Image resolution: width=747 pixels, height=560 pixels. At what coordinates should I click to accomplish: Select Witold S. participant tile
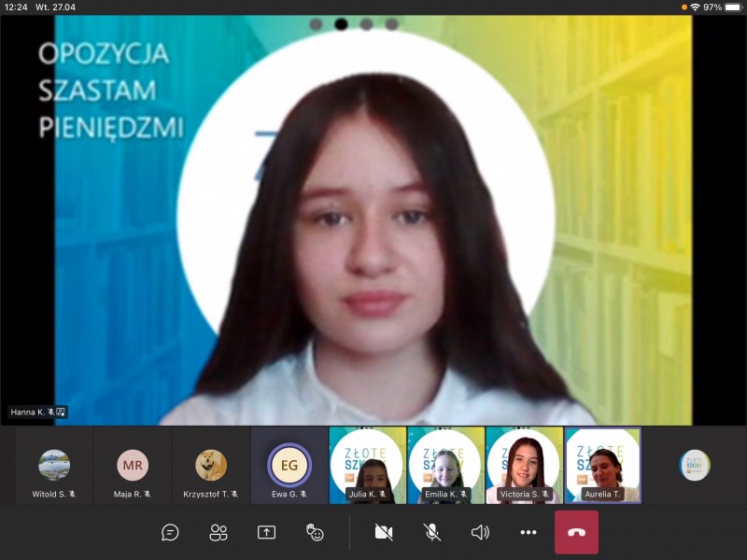click(x=54, y=465)
